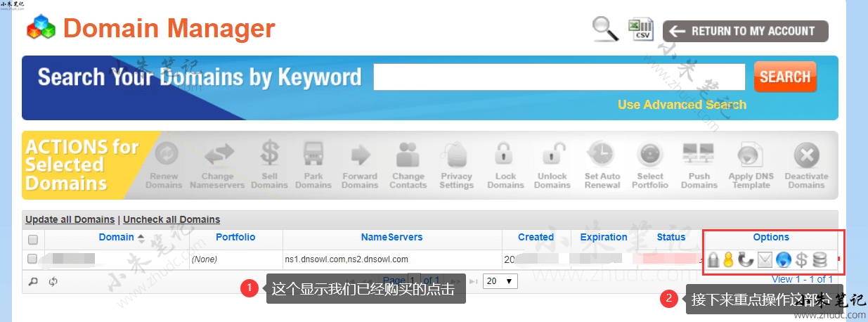Click the dollar sign icon in Options column
868x322 pixels.
(801, 260)
